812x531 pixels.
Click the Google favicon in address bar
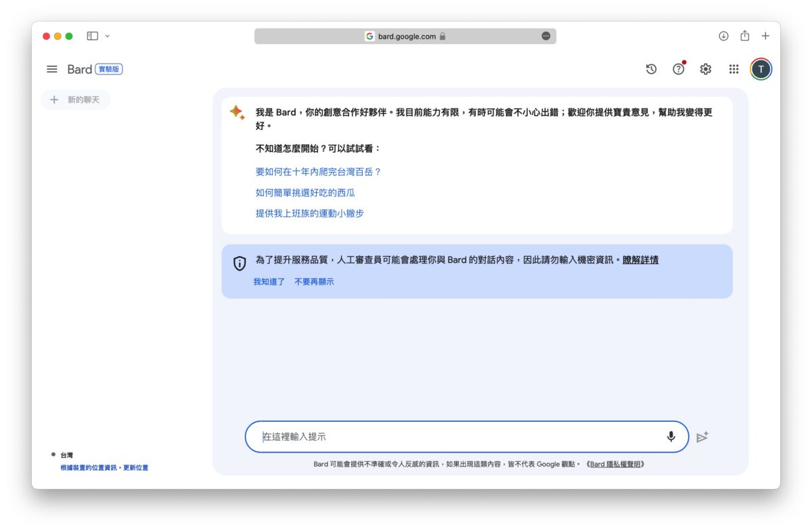[369, 36]
